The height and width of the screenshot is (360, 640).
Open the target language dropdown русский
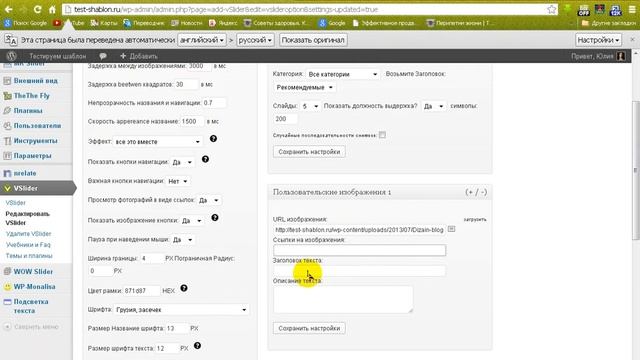255,40
